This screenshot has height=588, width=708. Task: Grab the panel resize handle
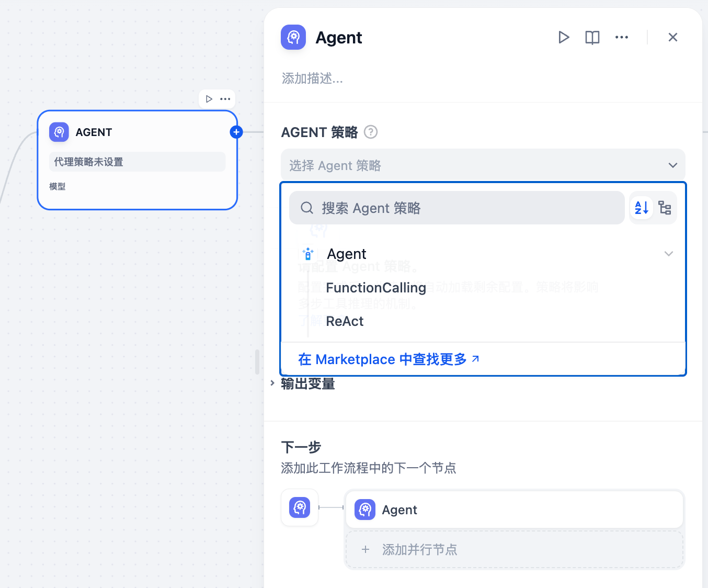[x=257, y=362]
